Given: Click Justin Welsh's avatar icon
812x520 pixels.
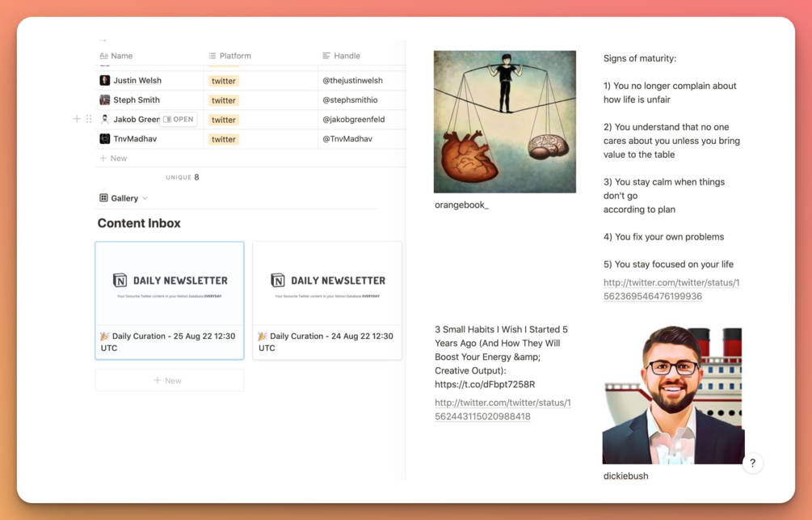Looking at the screenshot, I should coord(104,80).
